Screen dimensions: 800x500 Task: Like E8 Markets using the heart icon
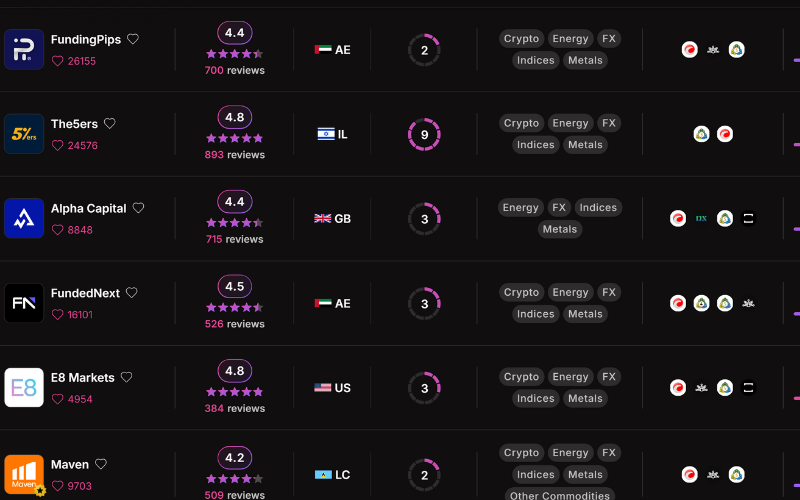pos(127,378)
